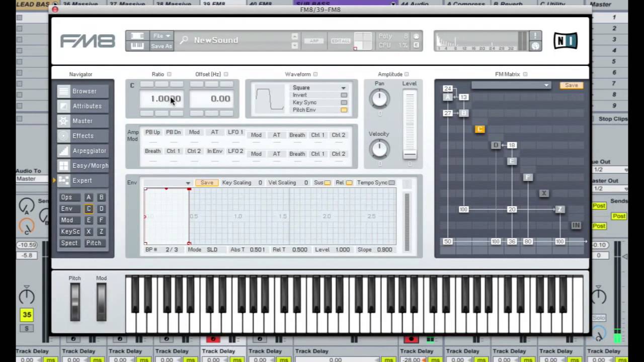Open the FM Matrix preset dropdown
This screenshot has height=362, width=644.
[x=511, y=85]
